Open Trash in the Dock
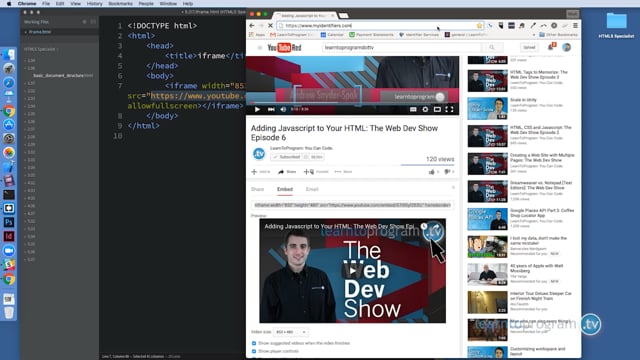Viewport: 640px width, 360px height. 9,313
